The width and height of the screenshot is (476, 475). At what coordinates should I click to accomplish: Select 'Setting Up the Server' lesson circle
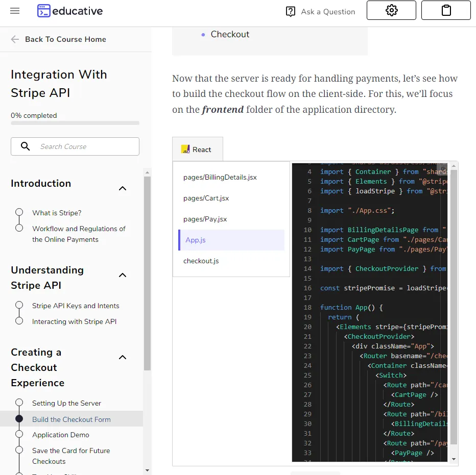tap(19, 403)
